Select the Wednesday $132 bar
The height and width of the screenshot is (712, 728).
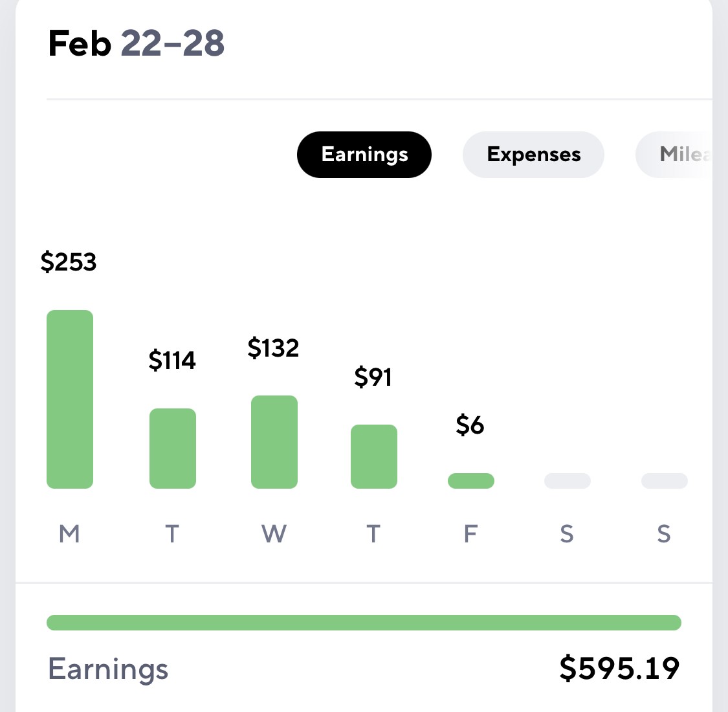click(x=274, y=441)
